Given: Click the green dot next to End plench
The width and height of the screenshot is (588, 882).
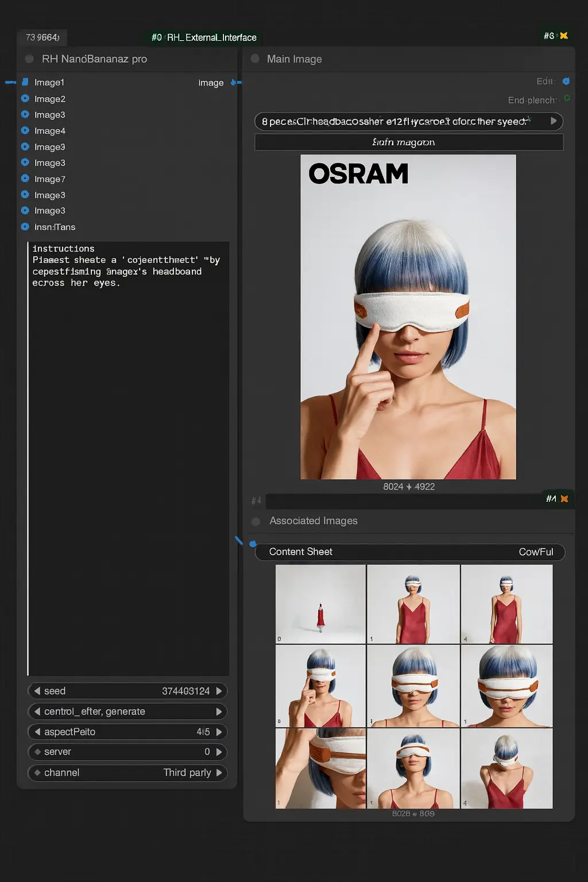Looking at the screenshot, I should [x=567, y=98].
